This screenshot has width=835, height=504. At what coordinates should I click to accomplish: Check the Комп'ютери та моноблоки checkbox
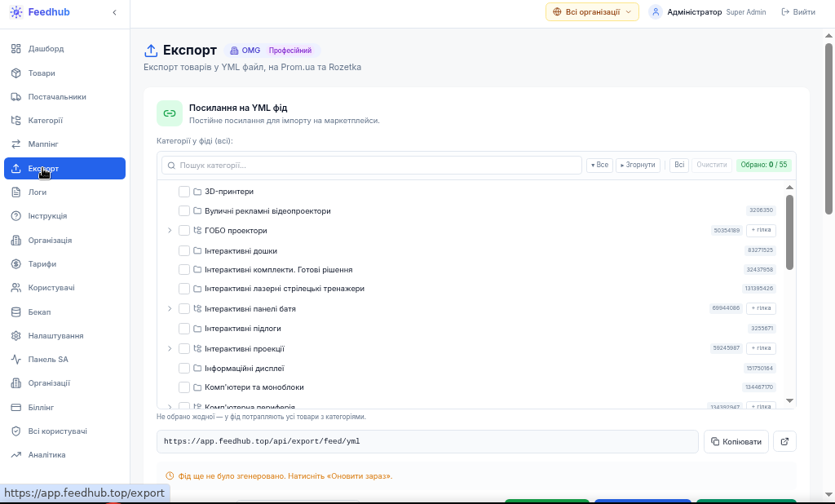pyautogui.click(x=184, y=387)
